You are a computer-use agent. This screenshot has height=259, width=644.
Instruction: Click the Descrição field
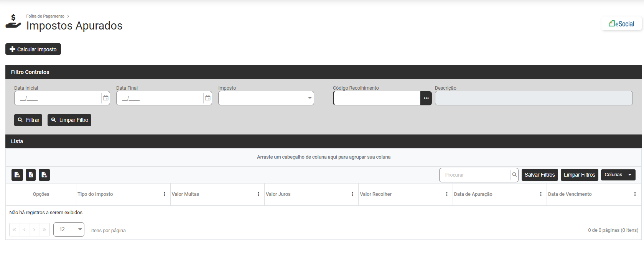pyautogui.click(x=534, y=98)
